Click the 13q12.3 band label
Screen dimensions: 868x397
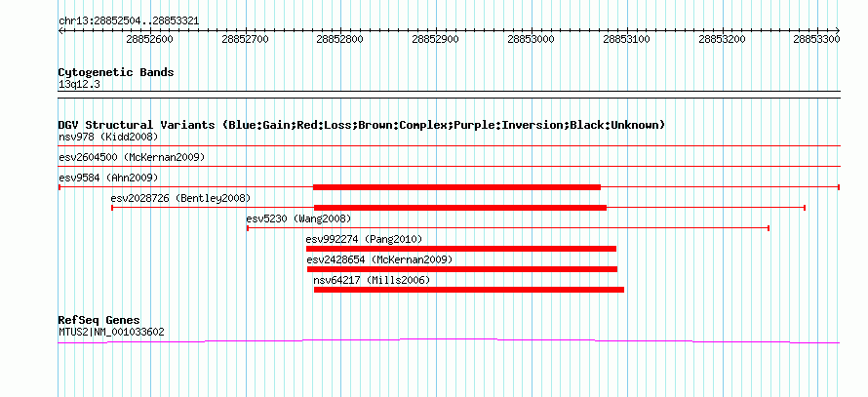[79, 85]
